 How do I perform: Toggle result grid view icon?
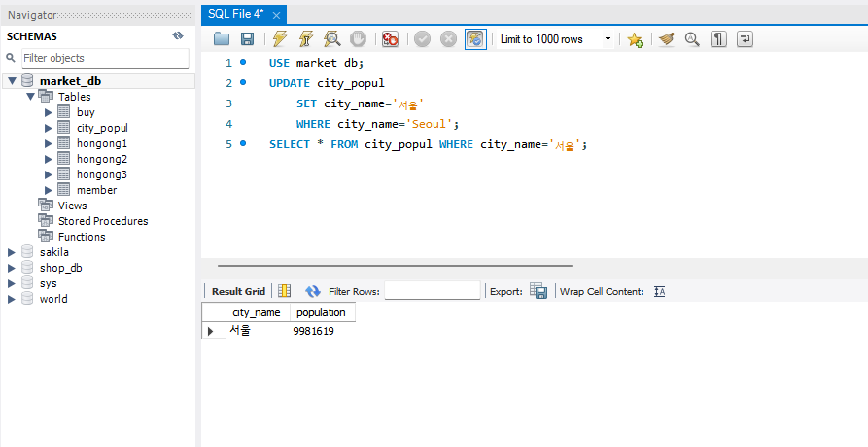pos(284,291)
